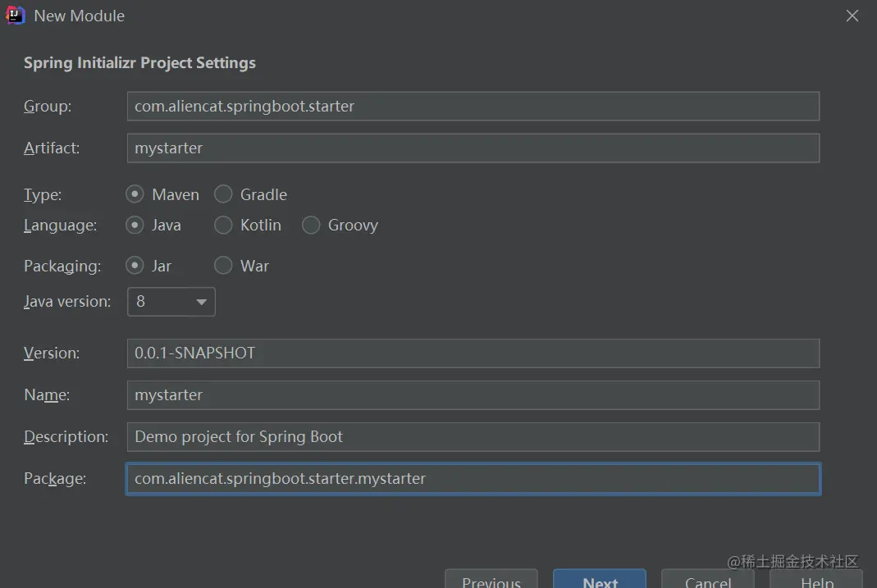Click the Package input field

473,479
